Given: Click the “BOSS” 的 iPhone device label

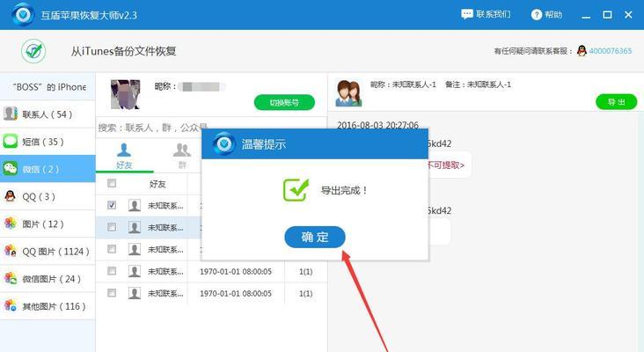Looking at the screenshot, I should [49, 87].
